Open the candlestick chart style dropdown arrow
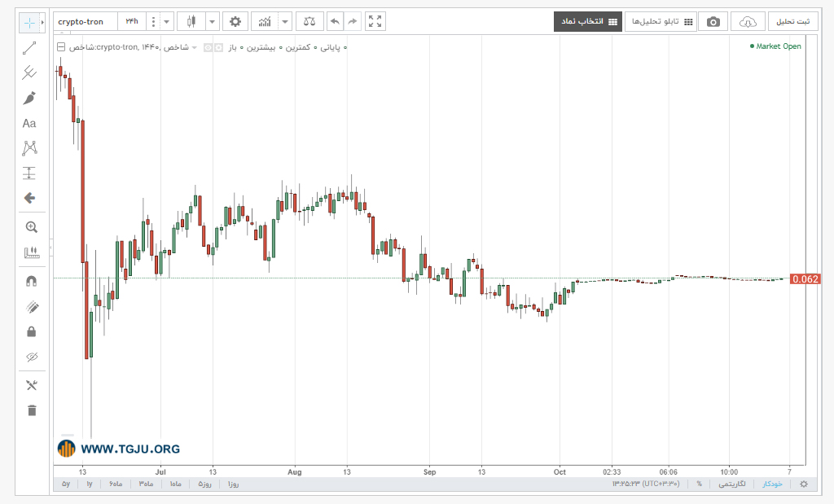 click(213, 22)
